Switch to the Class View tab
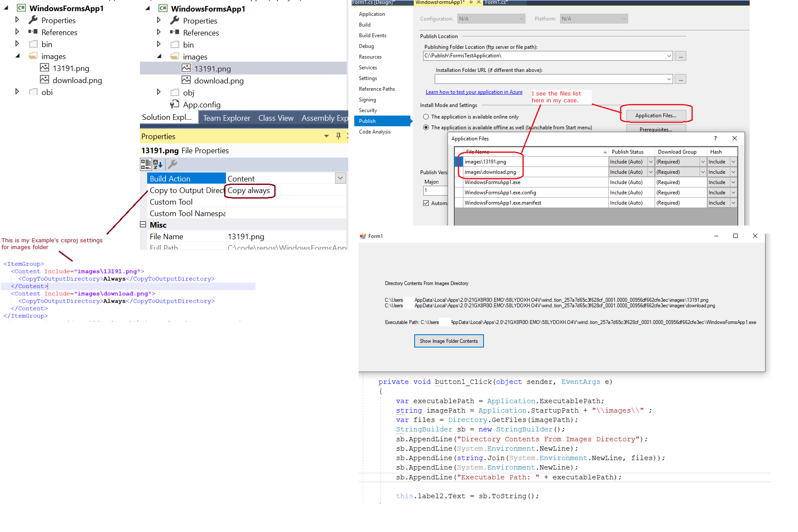This screenshot has width=798, height=532. coord(276,118)
